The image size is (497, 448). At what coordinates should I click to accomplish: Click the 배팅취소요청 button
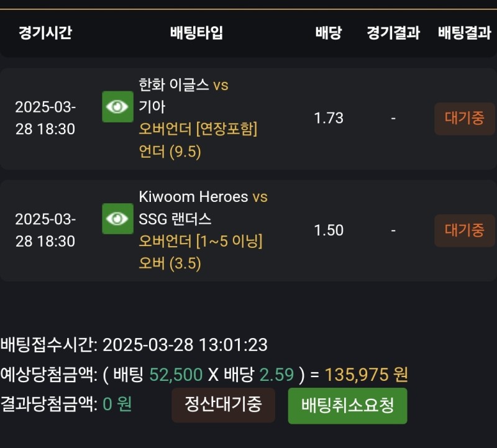[x=347, y=406]
